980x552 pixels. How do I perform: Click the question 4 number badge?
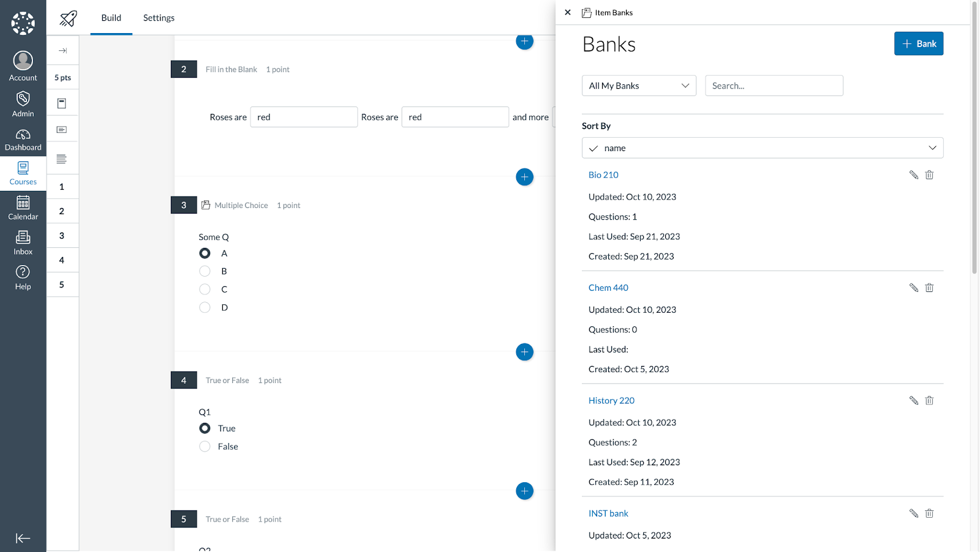tap(184, 380)
